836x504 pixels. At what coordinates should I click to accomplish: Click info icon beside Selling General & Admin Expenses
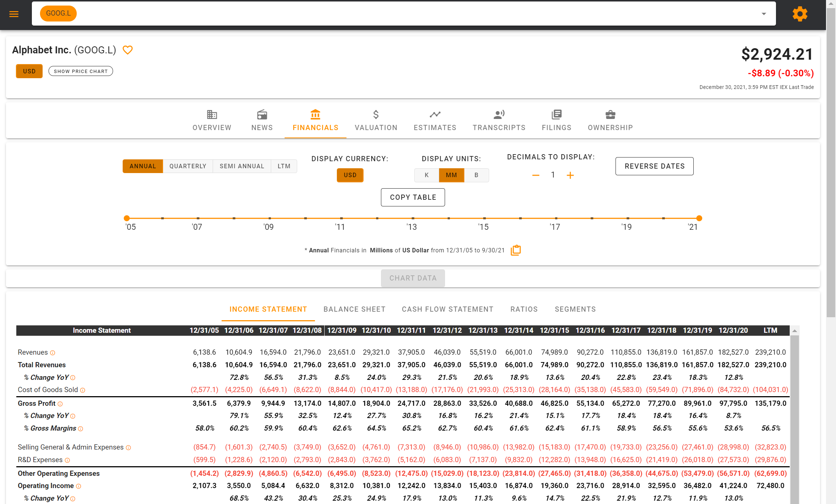pos(128,448)
